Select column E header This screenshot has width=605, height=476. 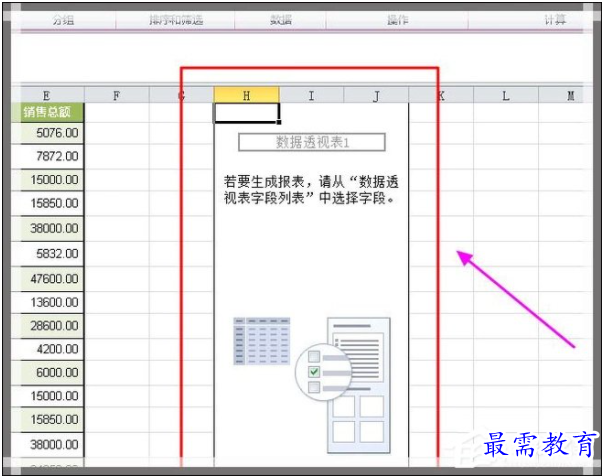(x=47, y=95)
